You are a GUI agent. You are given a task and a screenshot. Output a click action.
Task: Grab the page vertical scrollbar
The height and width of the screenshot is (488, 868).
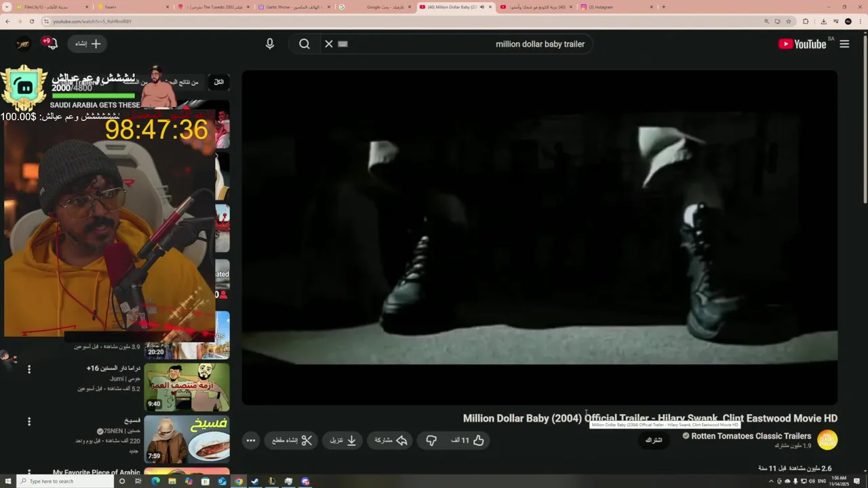[865, 119]
